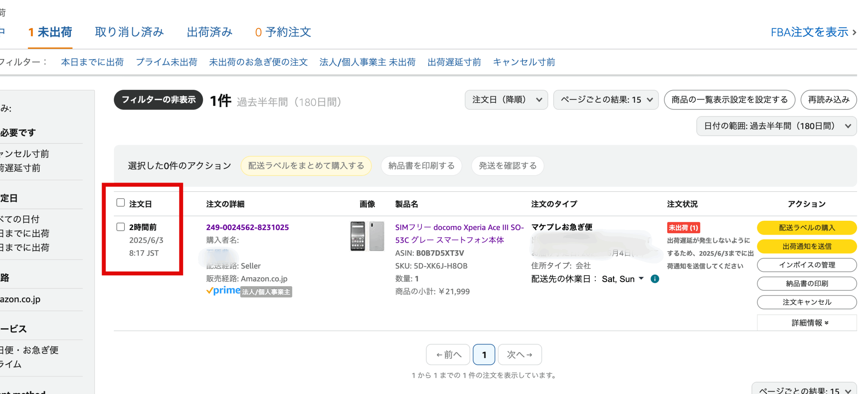The height and width of the screenshot is (394, 868).
Task: Toggle select-all checkbox beside 注文日 header
Action: [x=120, y=203]
